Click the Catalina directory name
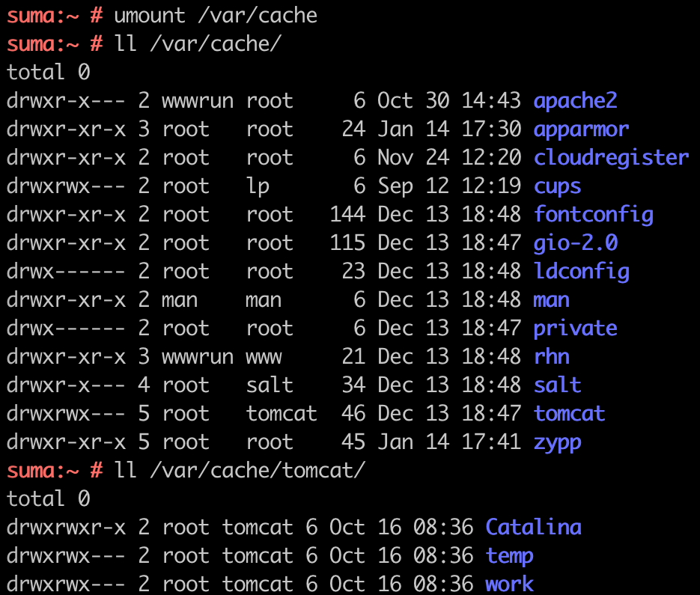The height and width of the screenshot is (595, 700). (533, 527)
